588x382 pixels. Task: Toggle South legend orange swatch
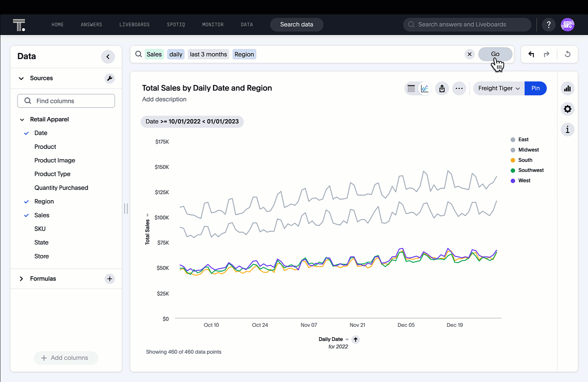pos(513,160)
